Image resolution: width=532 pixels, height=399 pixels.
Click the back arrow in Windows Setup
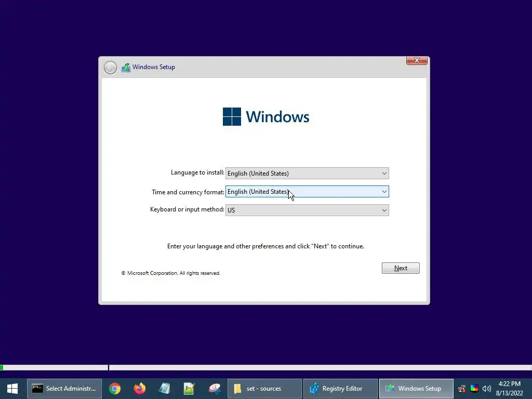pyautogui.click(x=110, y=68)
